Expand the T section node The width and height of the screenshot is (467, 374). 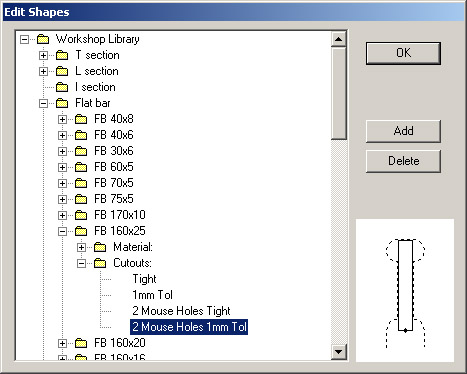click(43, 55)
